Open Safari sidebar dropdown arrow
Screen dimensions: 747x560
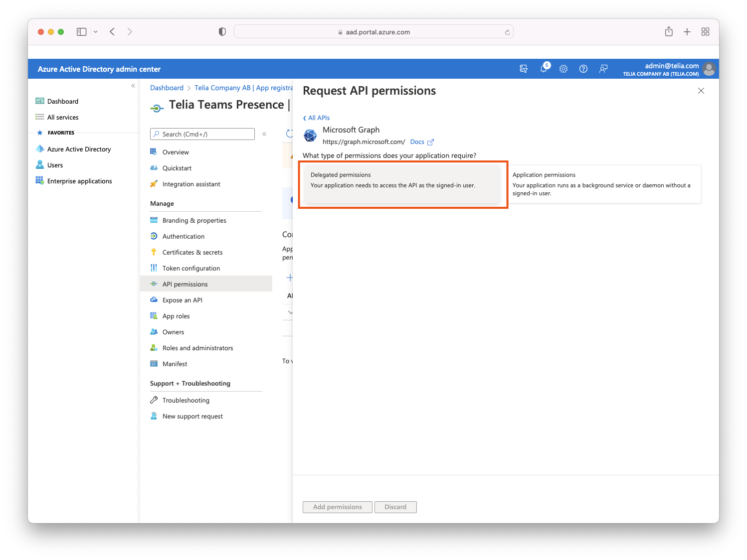pyautogui.click(x=96, y=32)
